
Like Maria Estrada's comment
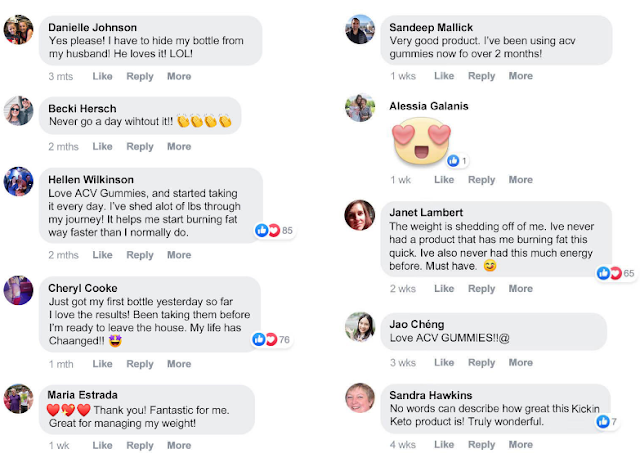(102, 445)
